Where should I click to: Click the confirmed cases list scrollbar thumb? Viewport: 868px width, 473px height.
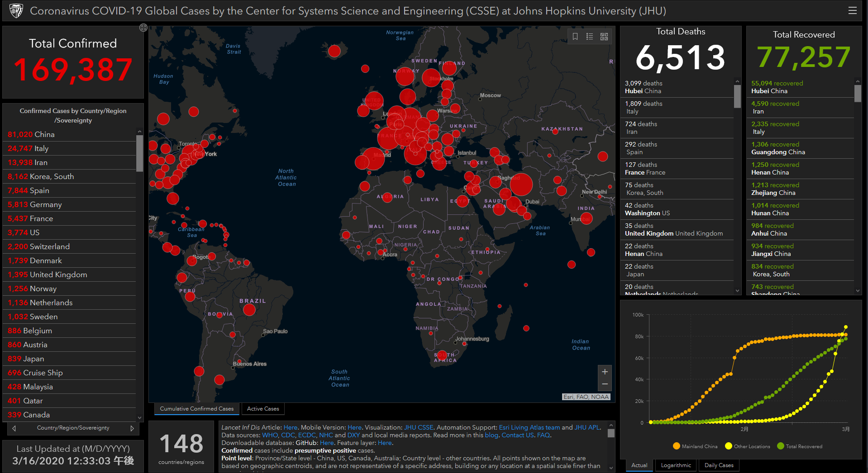click(139, 153)
